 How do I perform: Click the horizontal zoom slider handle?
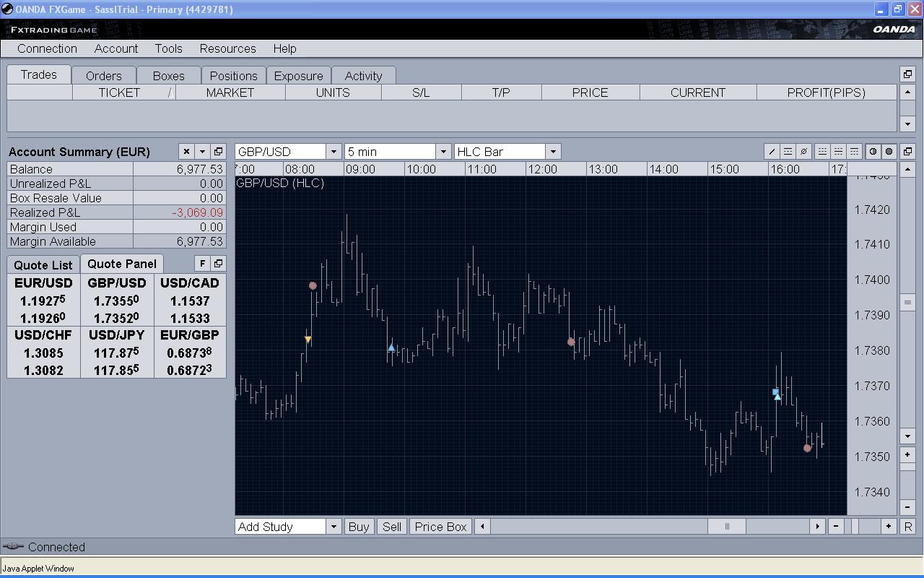coord(855,527)
